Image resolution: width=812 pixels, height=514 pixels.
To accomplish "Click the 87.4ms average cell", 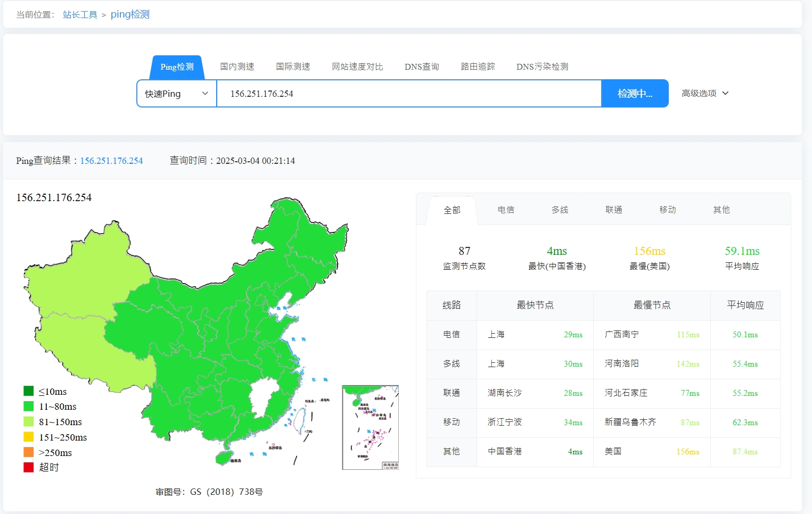I will (745, 452).
